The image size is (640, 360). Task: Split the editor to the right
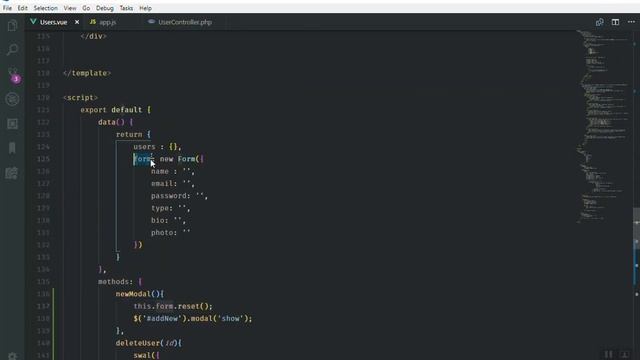click(x=615, y=22)
